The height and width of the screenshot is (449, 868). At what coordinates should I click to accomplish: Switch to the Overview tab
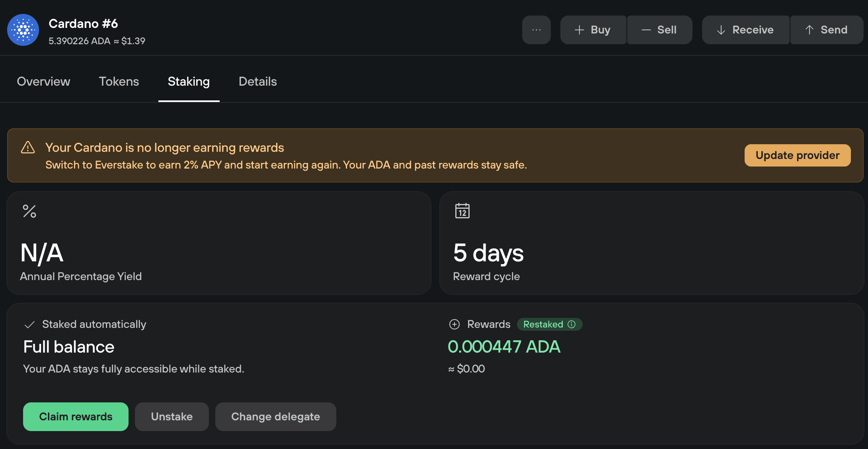(43, 82)
